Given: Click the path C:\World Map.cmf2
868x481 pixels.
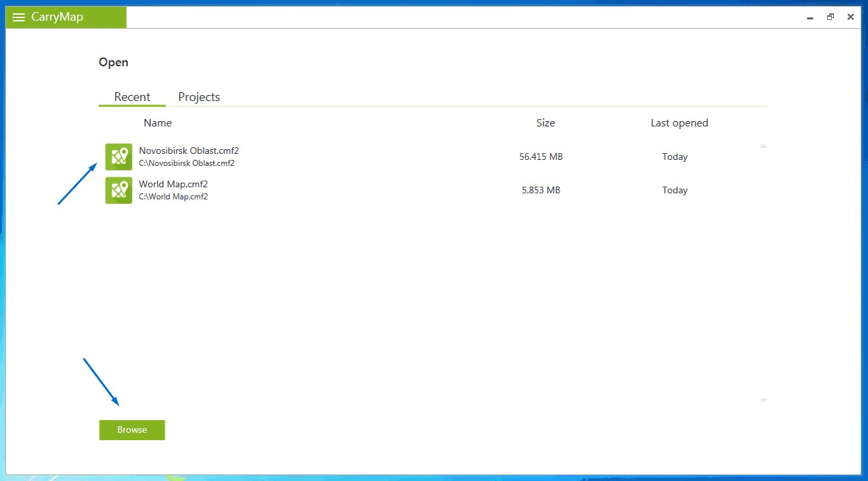Looking at the screenshot, I should [x=173, y=197].
